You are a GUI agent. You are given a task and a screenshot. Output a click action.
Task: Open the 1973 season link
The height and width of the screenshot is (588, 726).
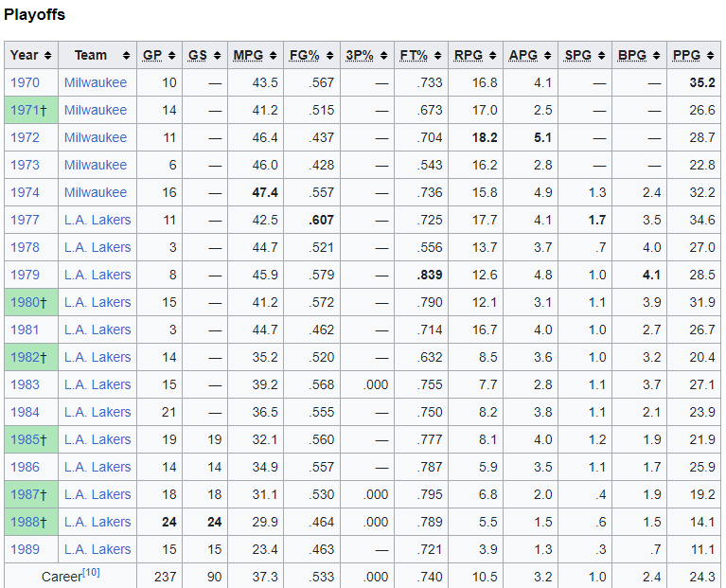25,165
